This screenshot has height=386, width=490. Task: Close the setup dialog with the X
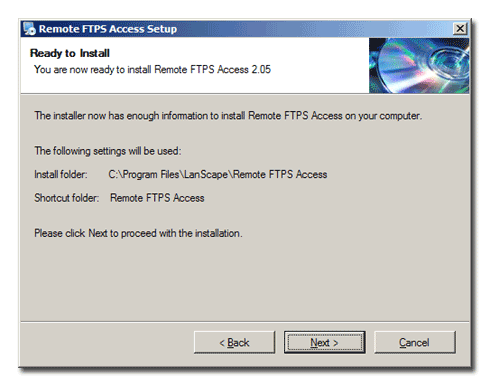[x=460, y=28]
